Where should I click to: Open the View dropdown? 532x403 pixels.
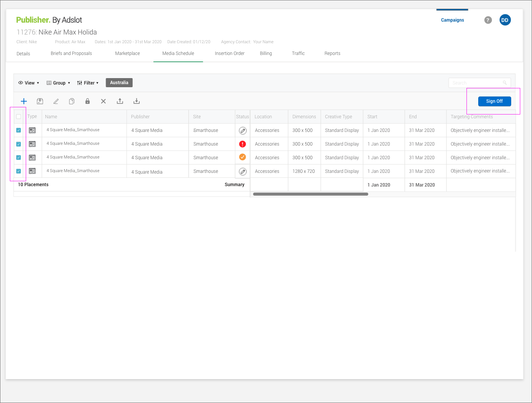pos(29,83)
